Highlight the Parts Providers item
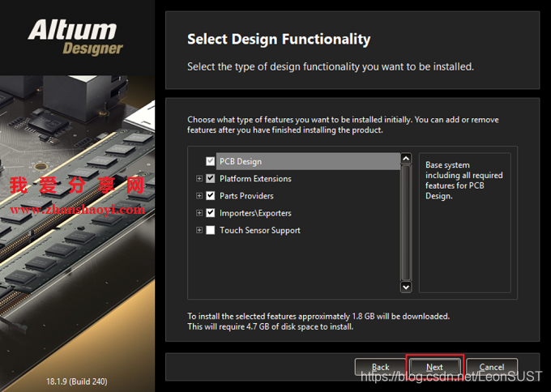The image size is (551, 392). (x=246, y=196)
